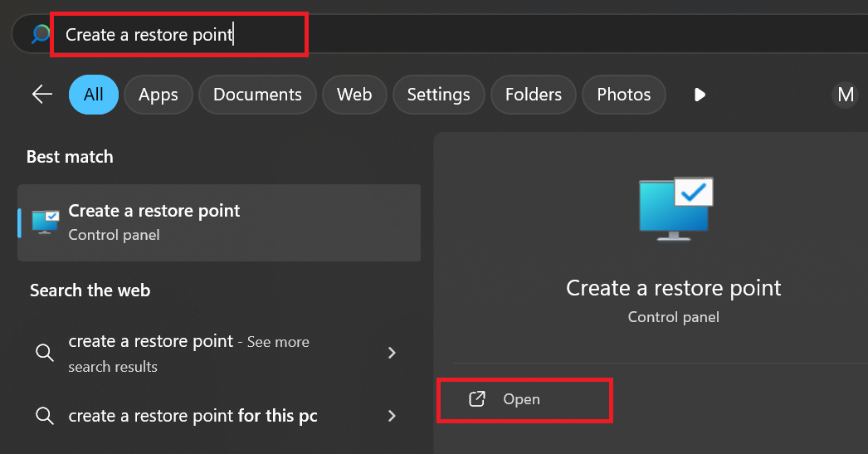Screen dimensions: 868x454
Task: Click the back arrow icon
Action: point(41,94)
